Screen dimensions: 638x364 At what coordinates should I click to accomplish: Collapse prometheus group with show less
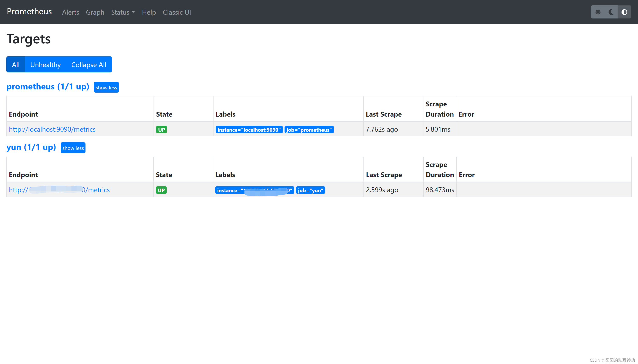coord(106,87)
